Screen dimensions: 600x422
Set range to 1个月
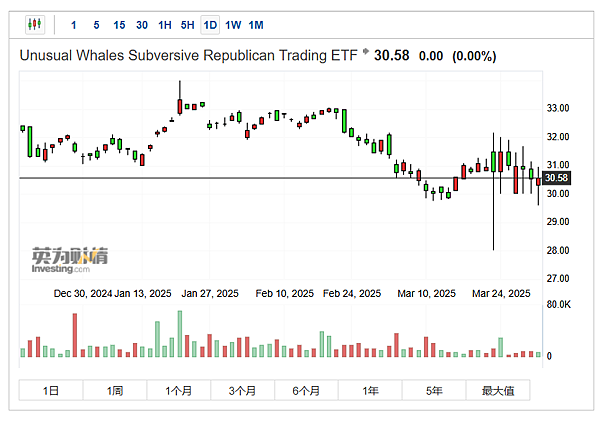[x=179, y=390]
